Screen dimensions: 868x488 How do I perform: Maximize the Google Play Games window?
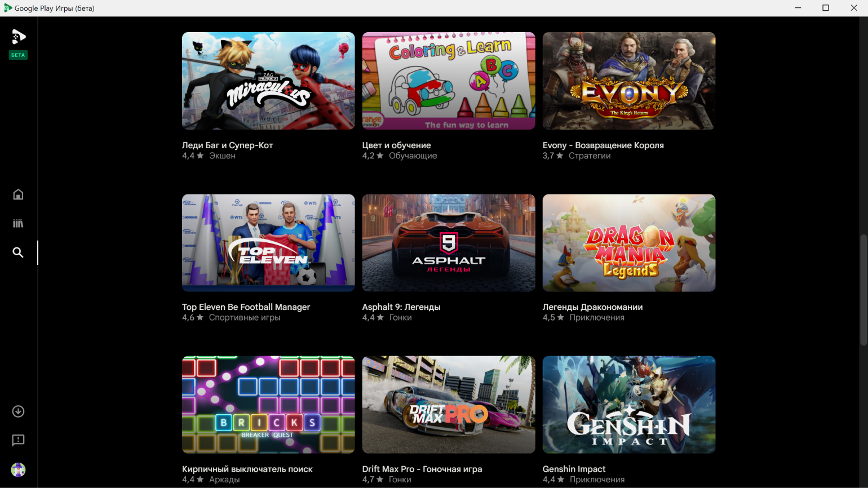click(826, 8)
